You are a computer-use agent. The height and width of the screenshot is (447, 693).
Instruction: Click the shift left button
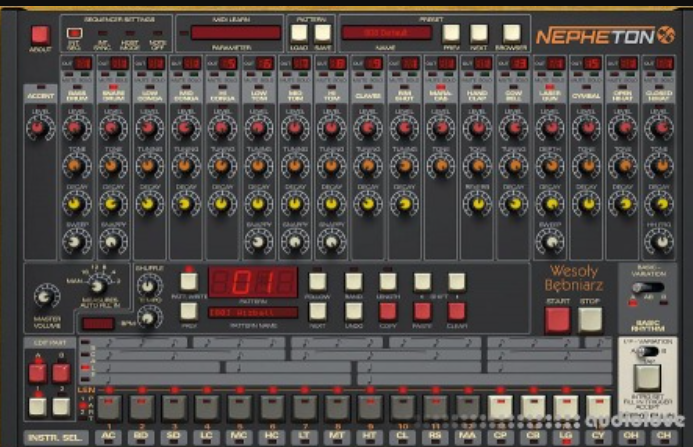422,282
